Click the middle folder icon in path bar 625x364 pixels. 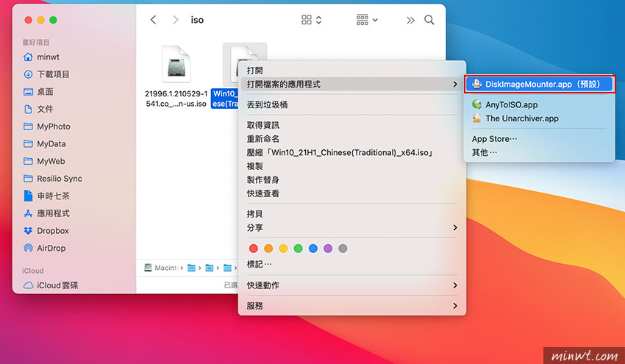click(210, 268)
